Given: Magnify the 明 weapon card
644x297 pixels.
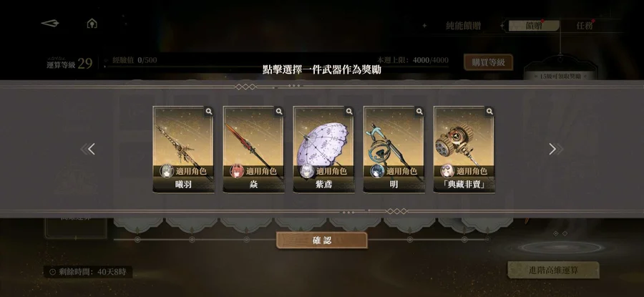Looking at the screenshot, I should pos(419,112).
